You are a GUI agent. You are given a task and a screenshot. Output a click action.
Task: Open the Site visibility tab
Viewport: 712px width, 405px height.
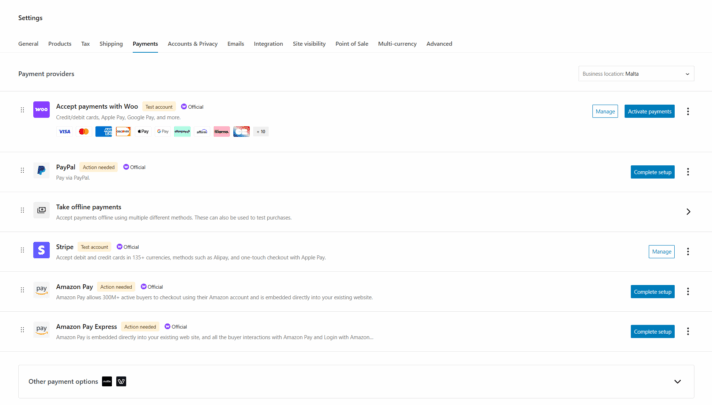[x=309, y=44]
